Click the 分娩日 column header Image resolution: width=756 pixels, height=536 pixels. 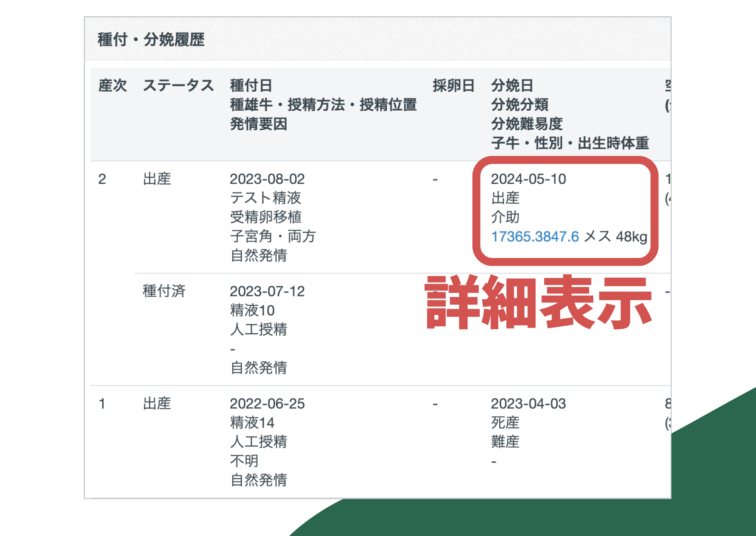point(512,85)
